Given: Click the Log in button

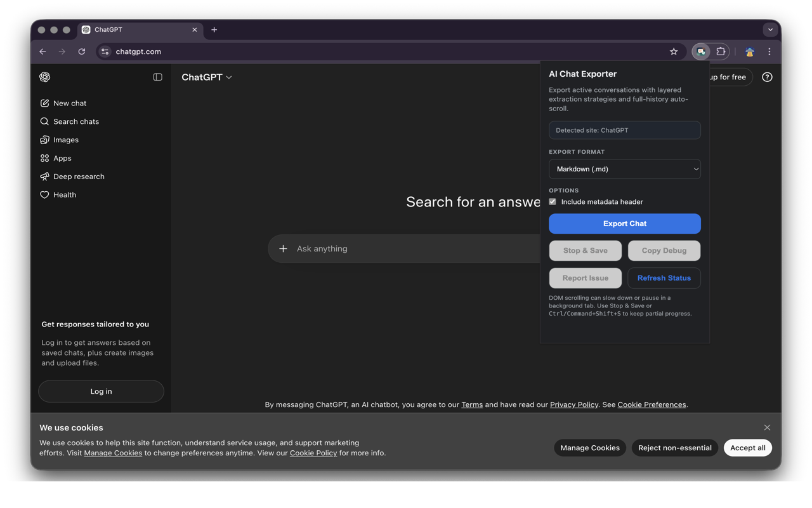Looking at the screenshot, I should pyautogui.click(x=101, y=391).
